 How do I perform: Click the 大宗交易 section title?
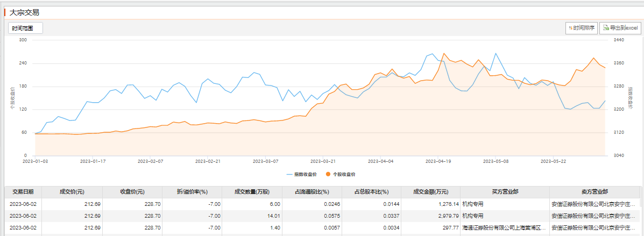tap(24, 12)
